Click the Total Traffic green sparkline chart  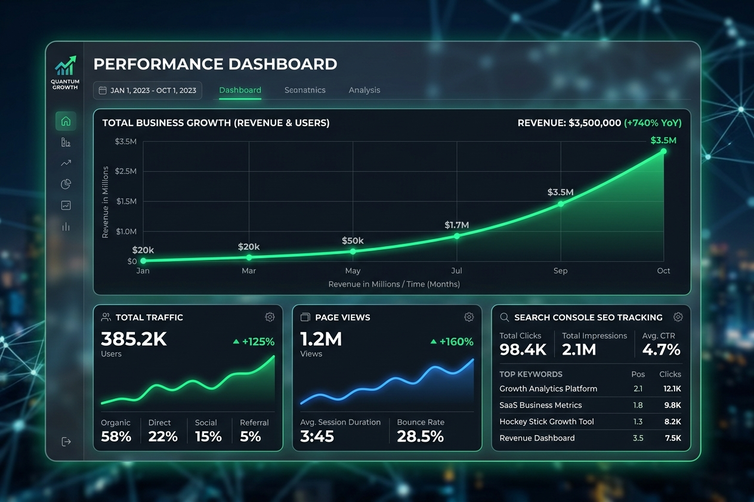point(188,381)
